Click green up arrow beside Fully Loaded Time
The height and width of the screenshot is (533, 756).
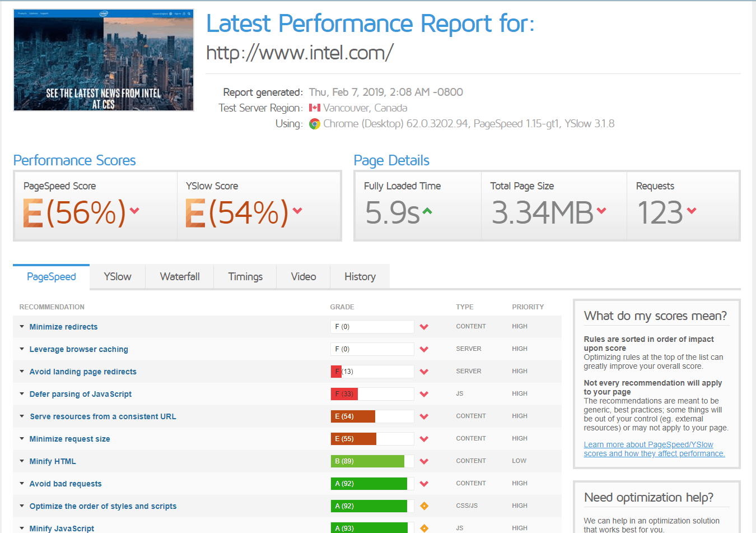427,211
